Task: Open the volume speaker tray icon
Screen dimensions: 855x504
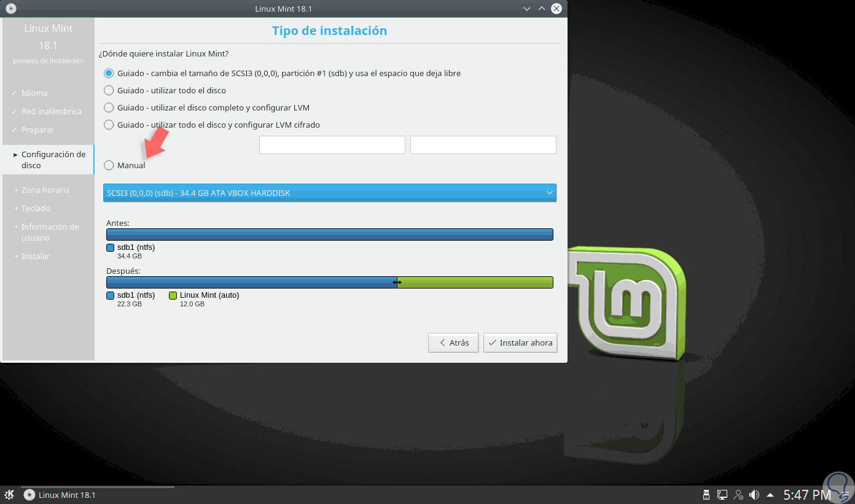Action: [754, 494]
